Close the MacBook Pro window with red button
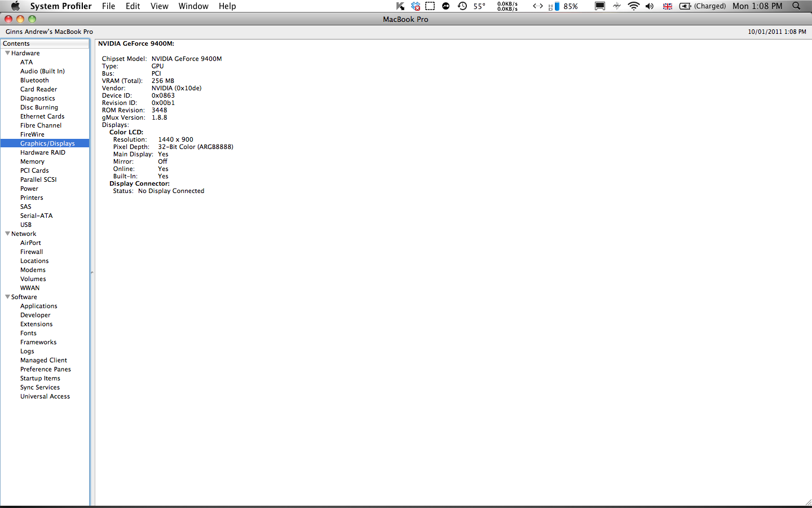The image size is (812, 508). point(8,19)
